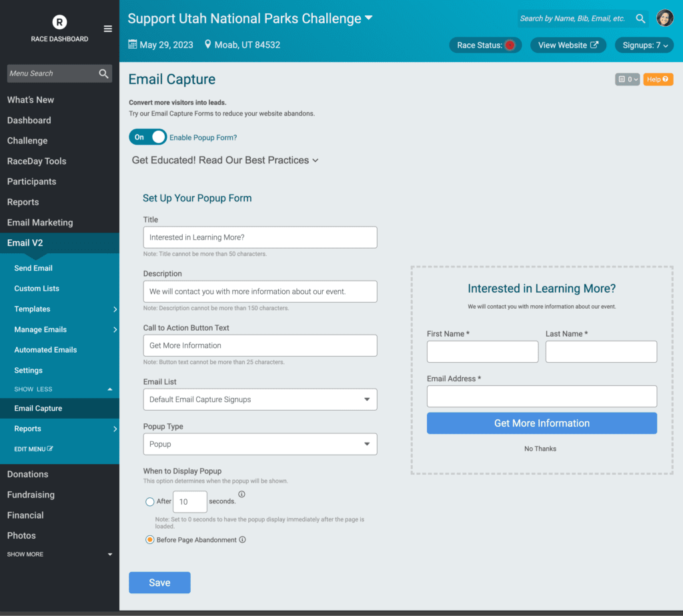Open the Signups: 7 dropdown

(x=644, y=45)
